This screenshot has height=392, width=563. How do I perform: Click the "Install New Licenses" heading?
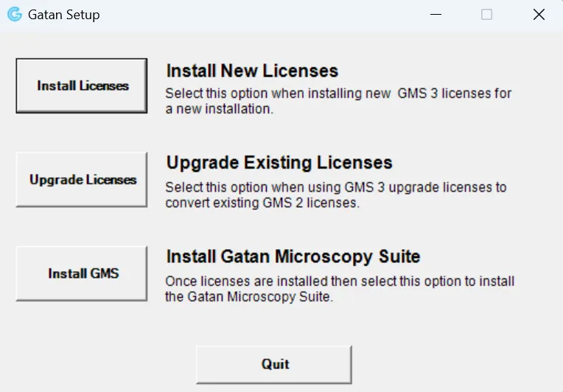tap(252, 71)
